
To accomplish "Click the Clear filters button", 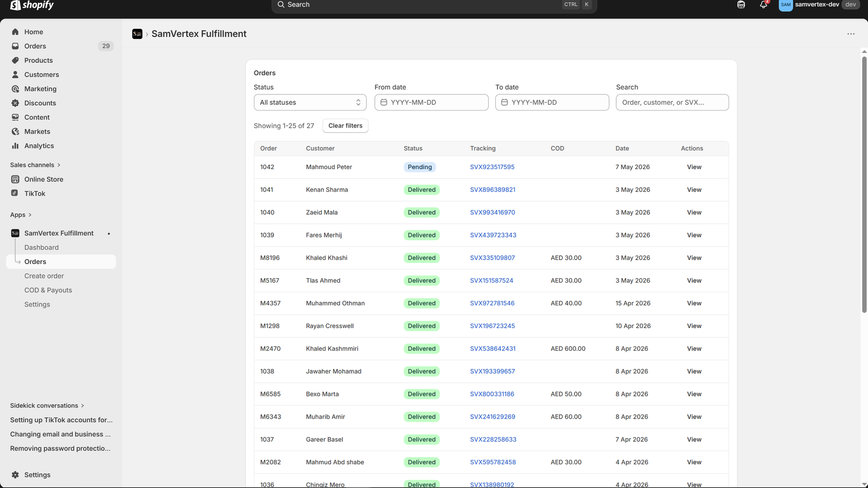I will coord(346,126).
